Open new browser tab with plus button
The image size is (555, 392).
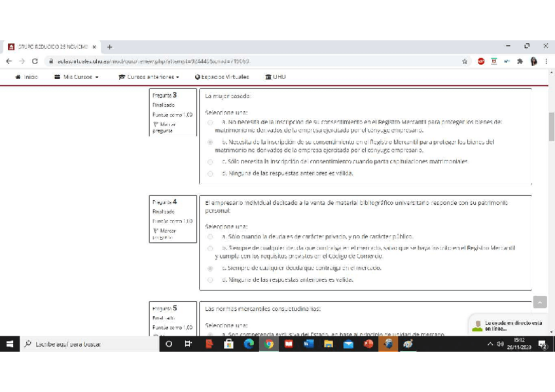pos(110,47)
